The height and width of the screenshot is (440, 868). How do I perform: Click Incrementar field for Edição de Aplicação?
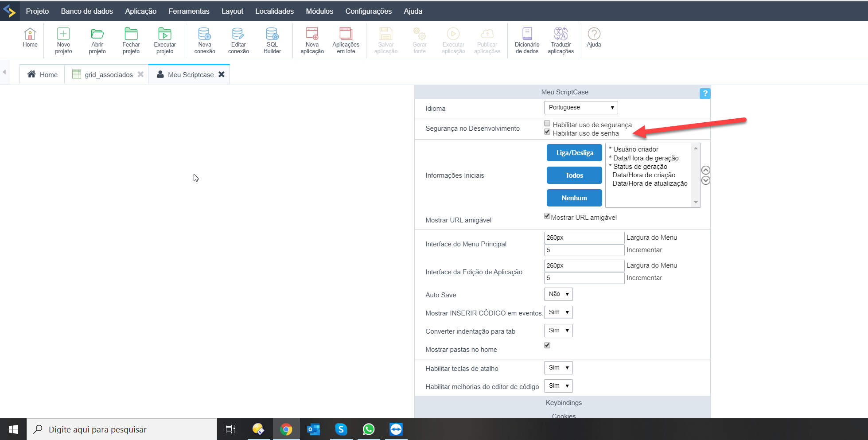pos(584,278)
